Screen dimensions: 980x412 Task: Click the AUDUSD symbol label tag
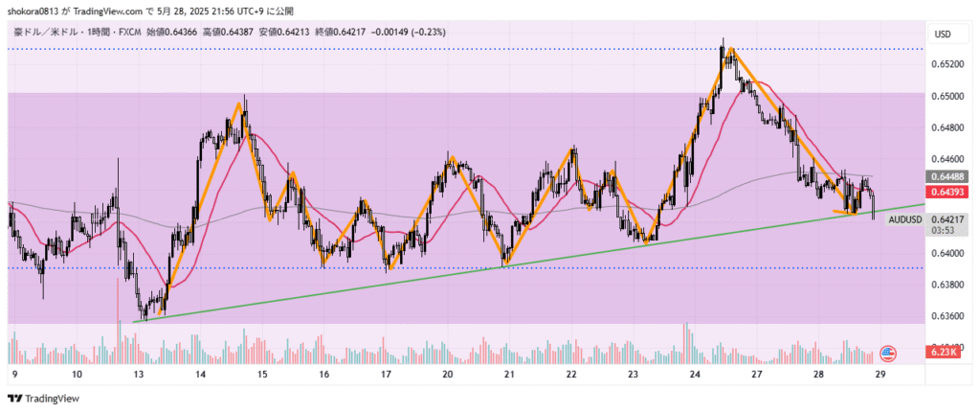pos(904,219)
